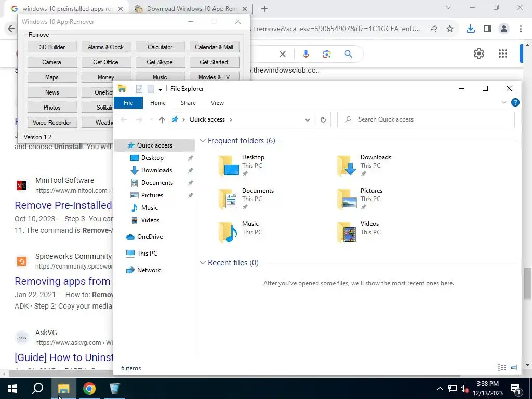The height and width of the screenshot is (399, 532).
Task: Open Google quick settings gear
Action: 478,54
